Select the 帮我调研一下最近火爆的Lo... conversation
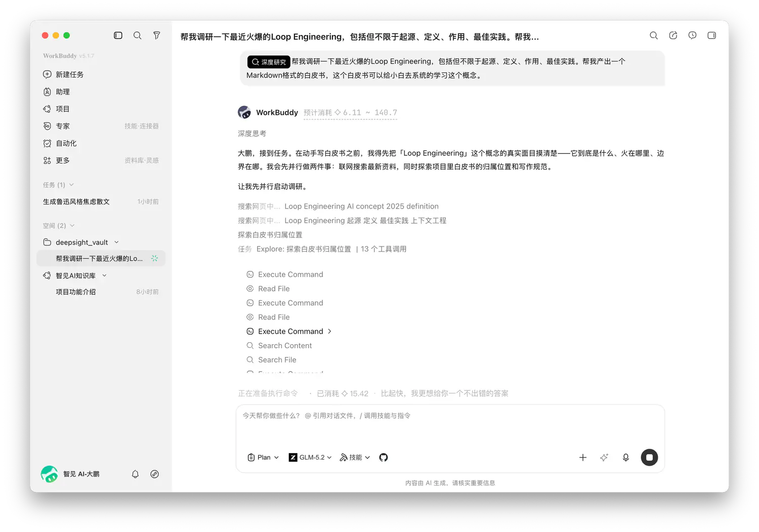The width and height of the screenshot is (759, 532). [x=101, y=259]
